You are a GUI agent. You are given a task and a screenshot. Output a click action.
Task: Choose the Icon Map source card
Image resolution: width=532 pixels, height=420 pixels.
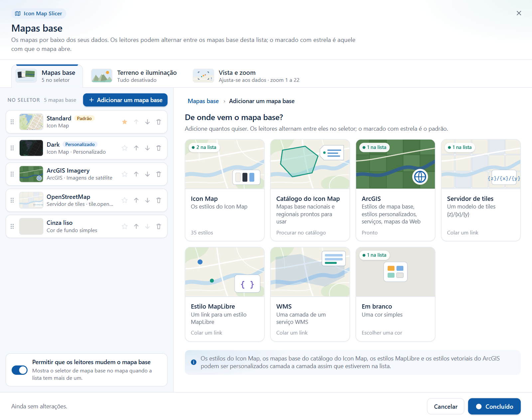click(225, 190)
